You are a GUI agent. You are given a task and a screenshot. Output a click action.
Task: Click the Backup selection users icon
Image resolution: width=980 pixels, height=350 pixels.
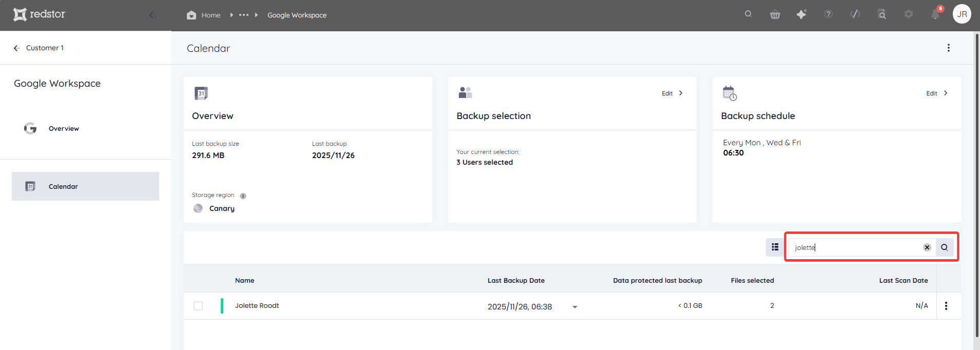point(465,92)
